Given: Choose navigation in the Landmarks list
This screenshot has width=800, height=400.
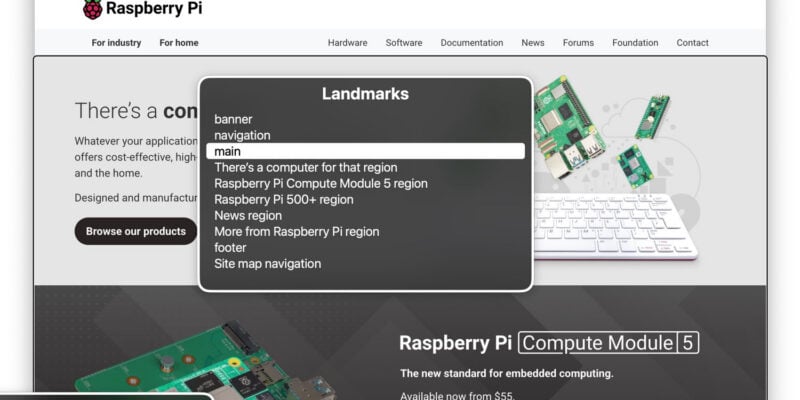Looking at the screenshot, I should (x=242, y=135).
